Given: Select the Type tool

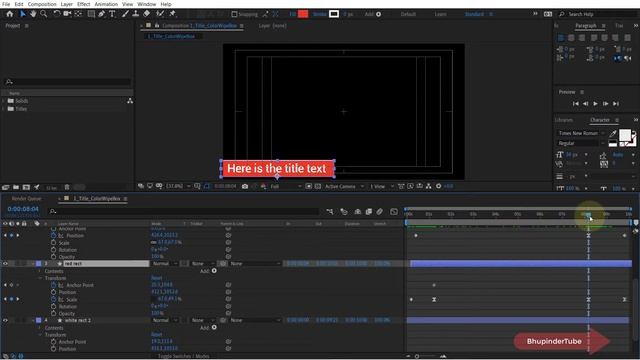Looking at the screenshot, I should pos(112,14).
